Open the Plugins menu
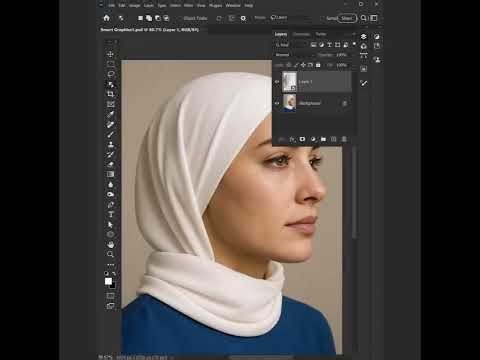Image resolution: width=480 pixels, height=360 pixels. (215, 5)
